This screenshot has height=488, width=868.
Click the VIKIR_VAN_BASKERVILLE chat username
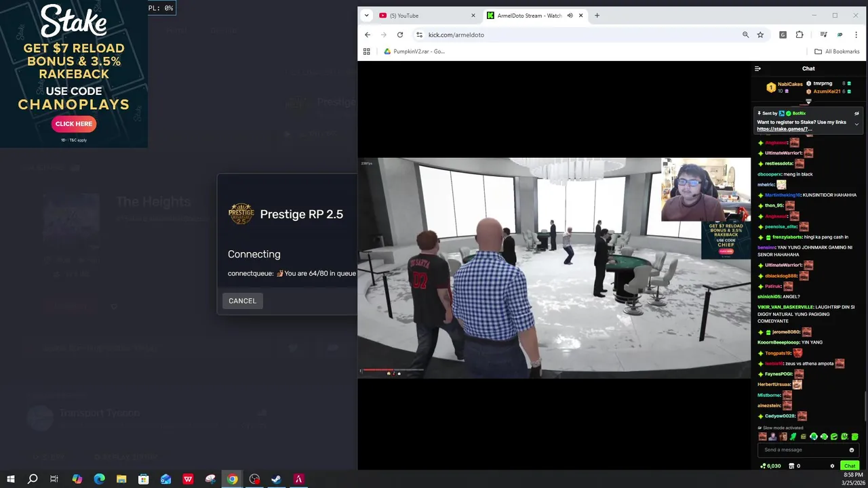pos(785,307)
